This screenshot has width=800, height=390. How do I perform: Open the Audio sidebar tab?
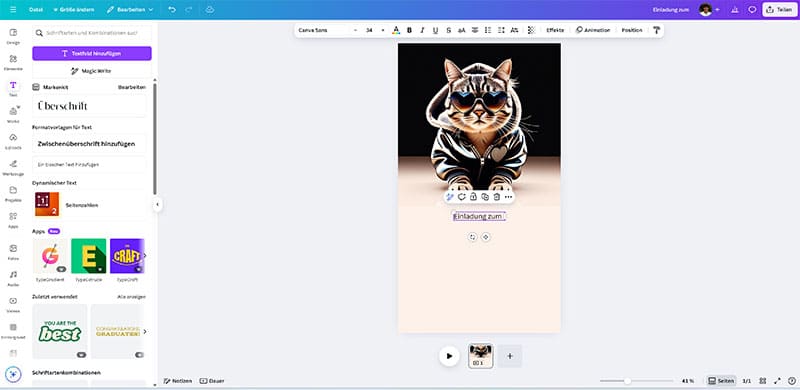point(13,278)
